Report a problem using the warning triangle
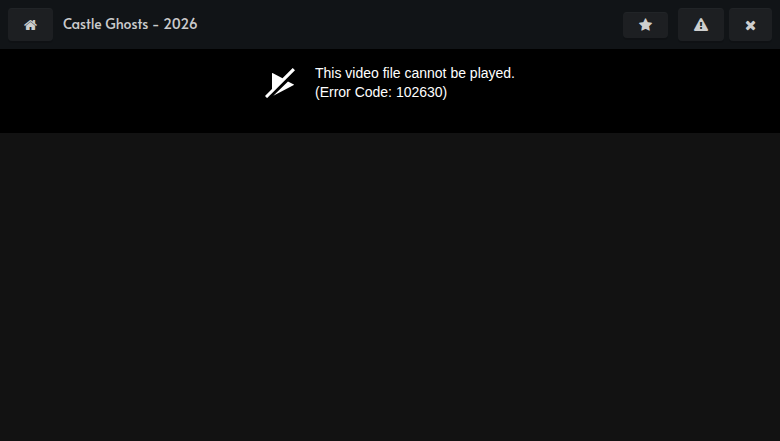The height and width of the screenshot is (441, 780). 700,24
